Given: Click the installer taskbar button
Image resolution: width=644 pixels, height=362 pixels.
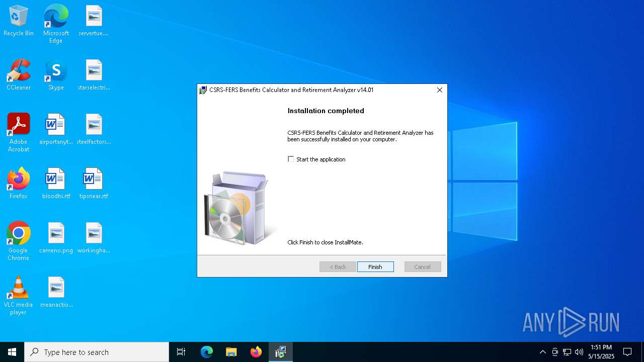Looking at the screenshot, I should (x=281, y=352).
